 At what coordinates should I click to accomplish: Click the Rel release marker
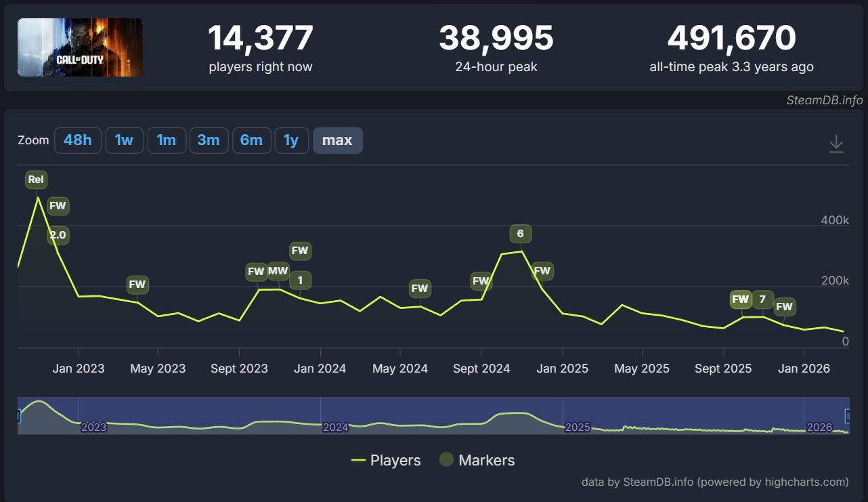click(x=36, y=180)
